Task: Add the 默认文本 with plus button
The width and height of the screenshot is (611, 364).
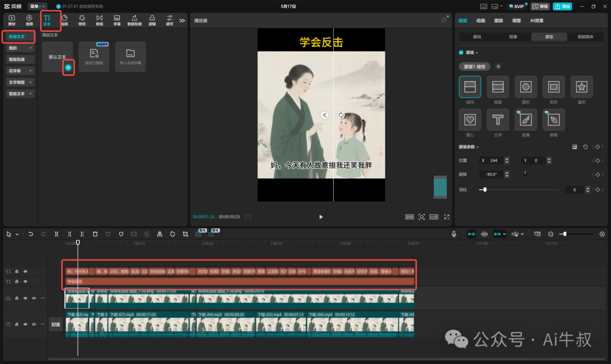Action: click(68, 68)
